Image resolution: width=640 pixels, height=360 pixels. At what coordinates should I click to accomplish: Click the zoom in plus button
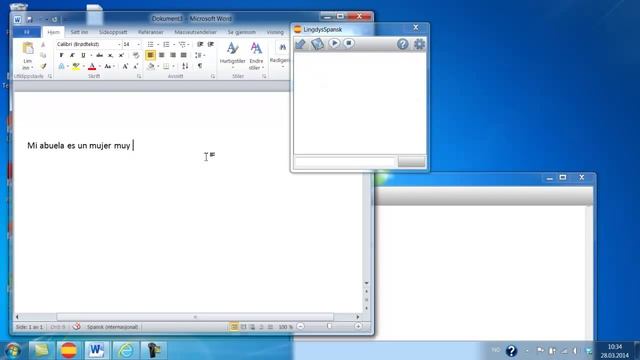358,327
